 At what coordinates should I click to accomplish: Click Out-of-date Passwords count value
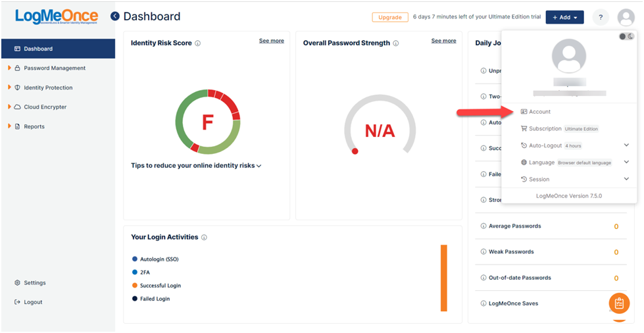pos(616,278)
